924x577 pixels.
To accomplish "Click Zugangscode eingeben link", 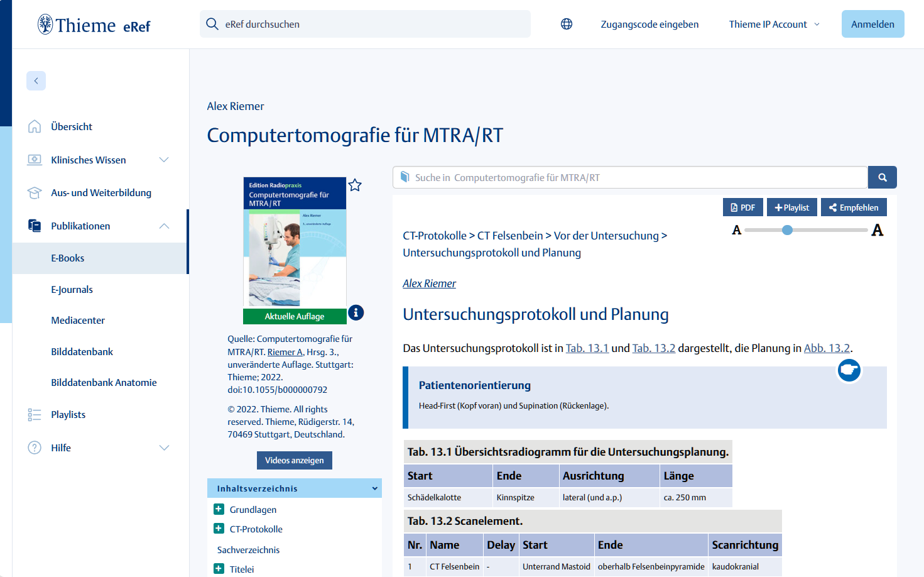I will point(650,24).
